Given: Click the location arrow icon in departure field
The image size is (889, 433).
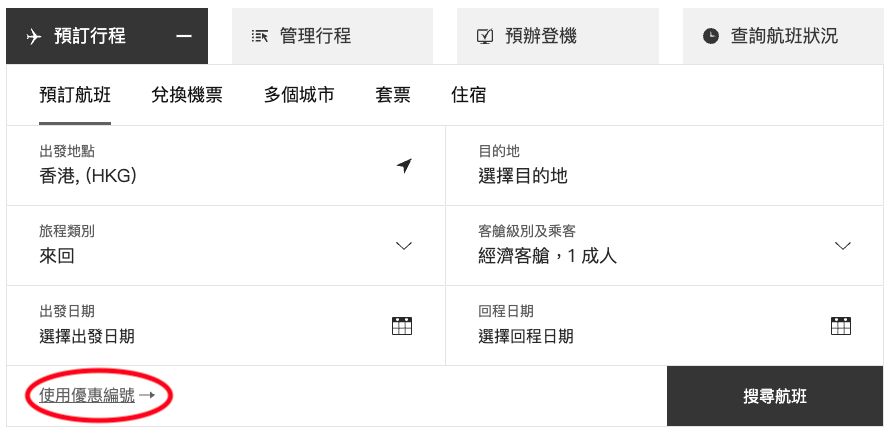Looking at the screenshot, I should click(x=404, y=165).
